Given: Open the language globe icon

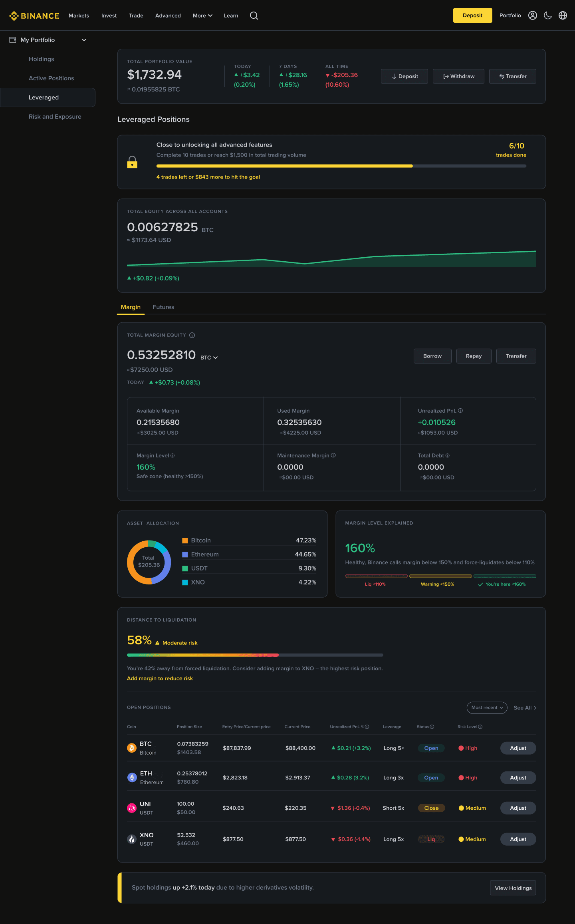Looking at the screenshot, I should coord(563,16).
